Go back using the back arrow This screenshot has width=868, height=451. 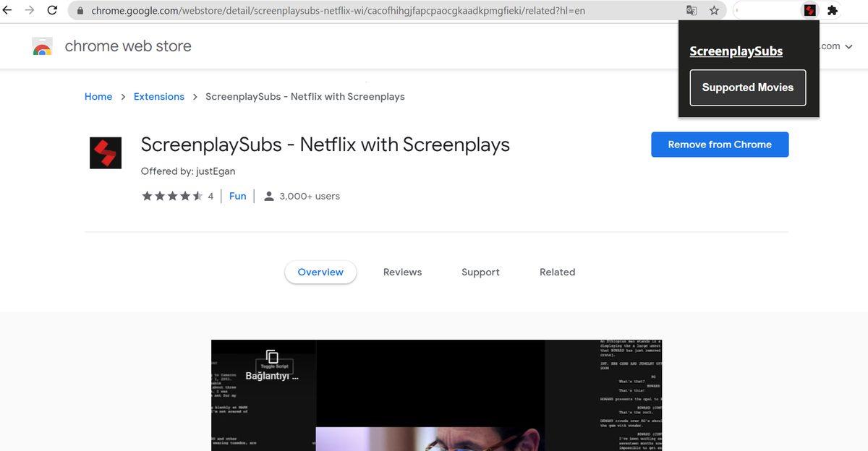click(x=9, y=9)
